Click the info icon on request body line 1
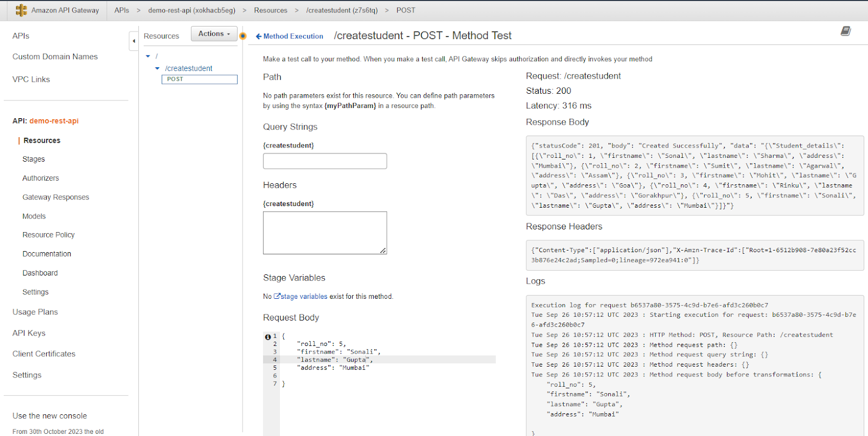 pos(267,337)
